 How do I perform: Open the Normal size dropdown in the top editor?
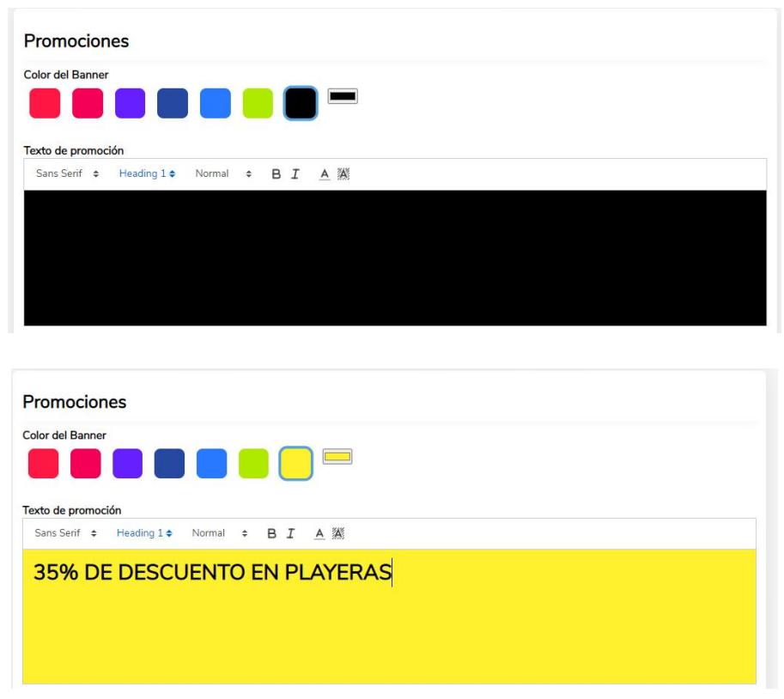point(223,173)
